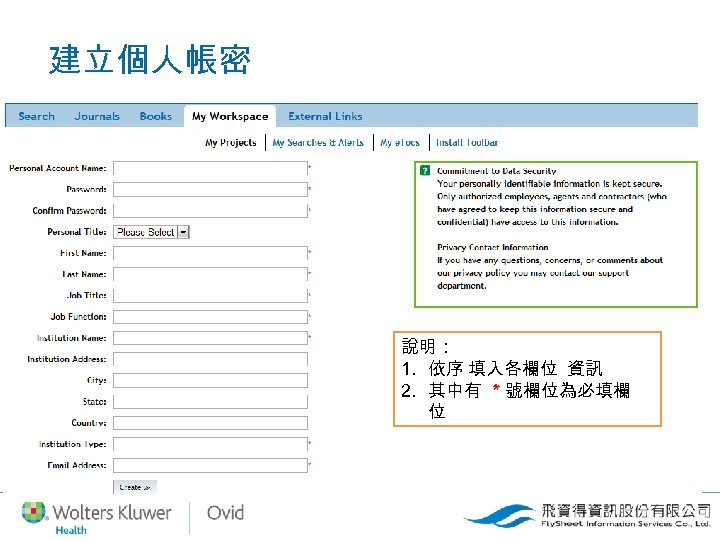The width and height of the screenshot is (720, 540).
Task: Click the 'Privacy Contact Information' heading
Action: tap(493, 247)
